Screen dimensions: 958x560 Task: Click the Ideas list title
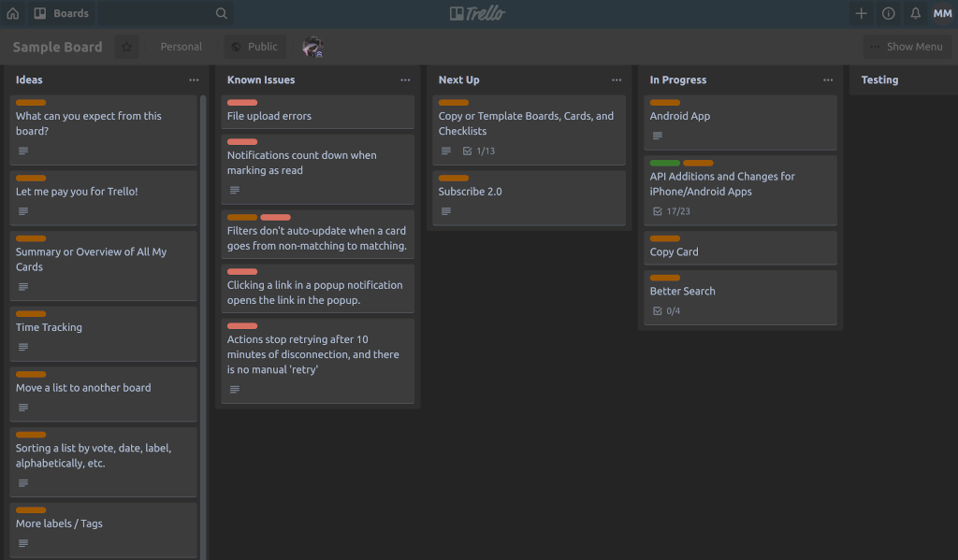point(29,80)
